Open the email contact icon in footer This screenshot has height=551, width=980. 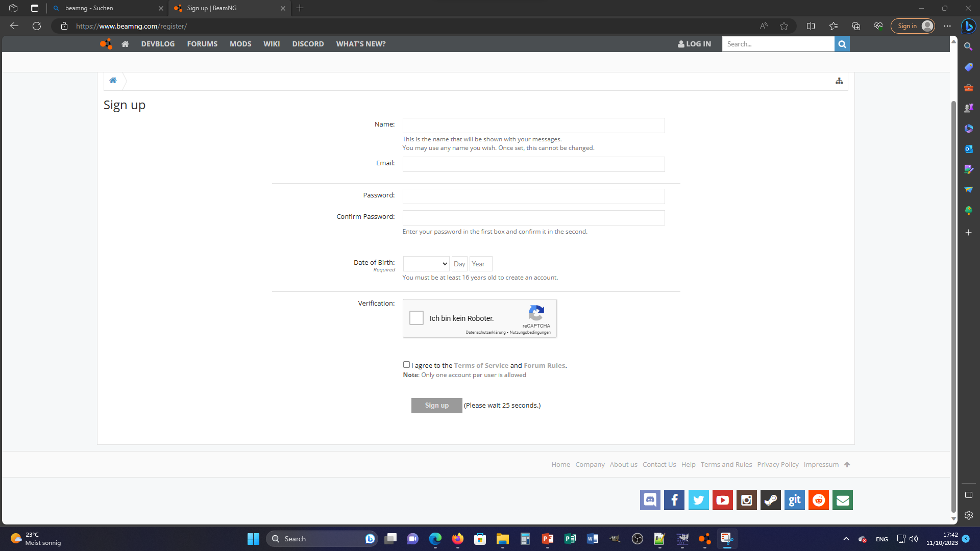pos(843,500)
